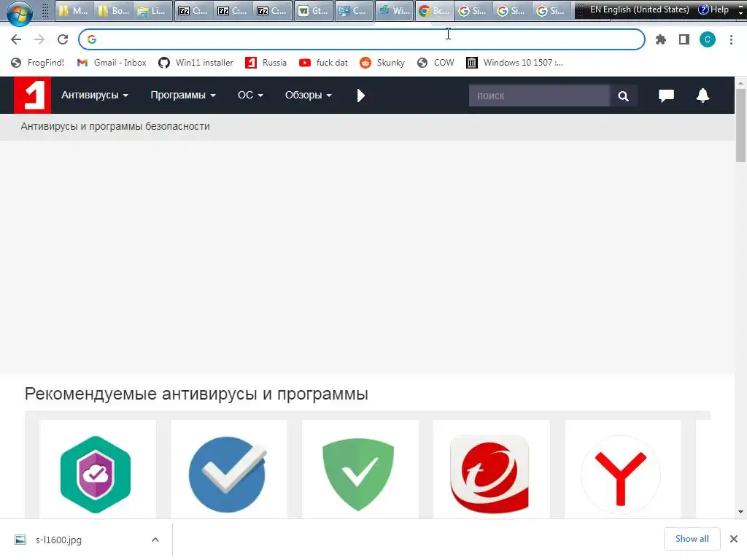Switch to first Google Si... taskbar item
The height and width of the screenshot is (560, 747).
(473, 10)
